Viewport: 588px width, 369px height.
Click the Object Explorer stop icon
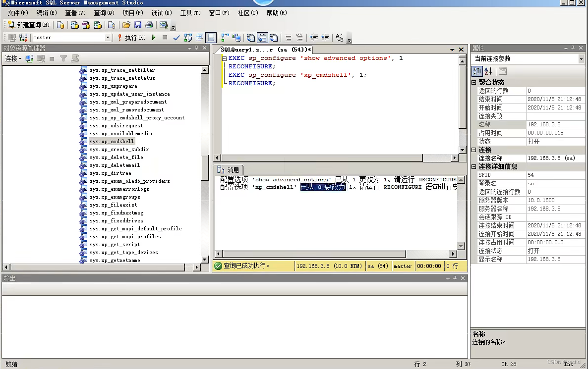pos(52,59)
